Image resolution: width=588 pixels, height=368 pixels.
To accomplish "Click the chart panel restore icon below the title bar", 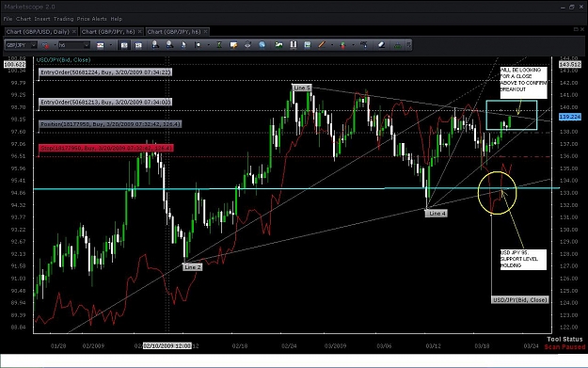I will coord(576,29).
